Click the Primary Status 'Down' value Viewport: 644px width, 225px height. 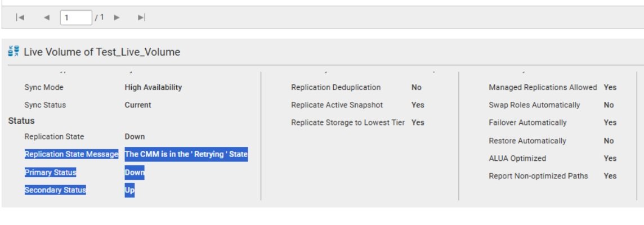coord(135,172)
